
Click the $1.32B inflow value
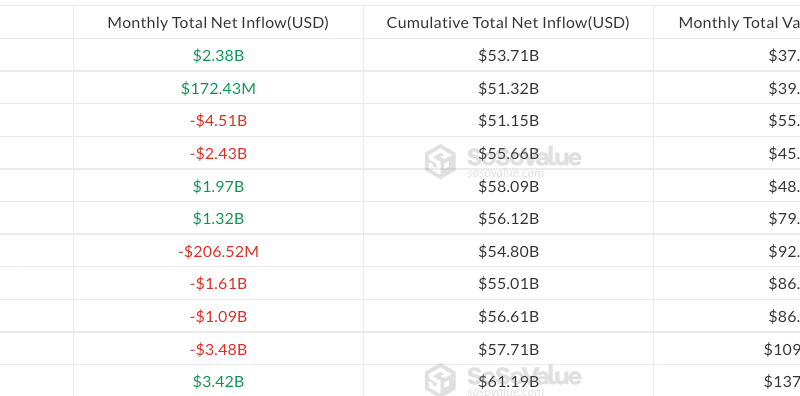click(218, 219)
